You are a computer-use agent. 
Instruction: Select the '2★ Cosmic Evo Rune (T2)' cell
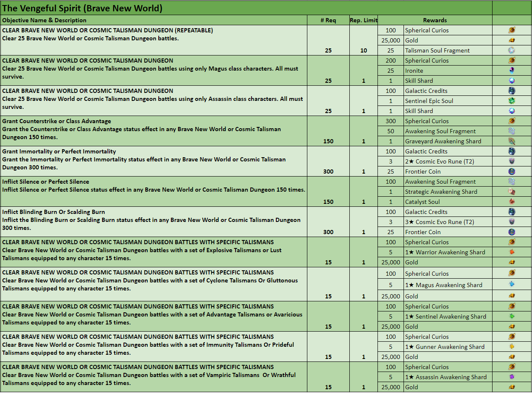(448, 161)
